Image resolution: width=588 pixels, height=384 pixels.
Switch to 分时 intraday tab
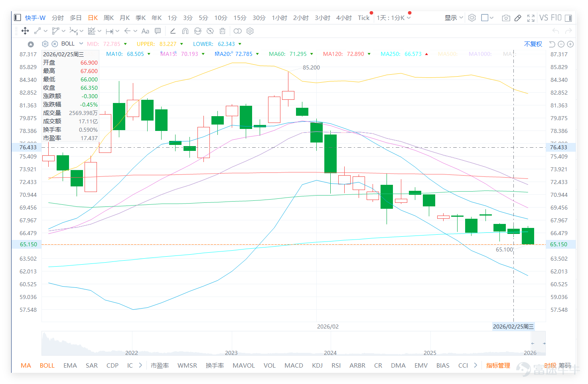58,18
